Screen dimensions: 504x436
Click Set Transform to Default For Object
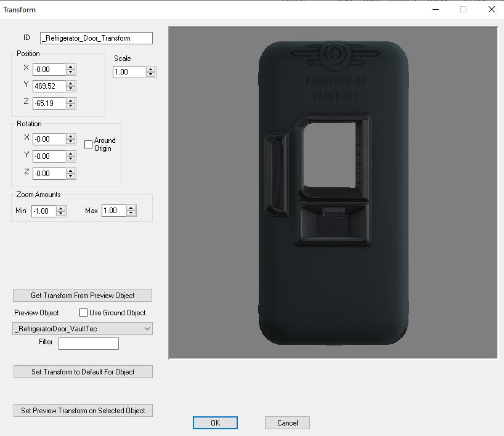pyautogui.click(x=83, y=372)
